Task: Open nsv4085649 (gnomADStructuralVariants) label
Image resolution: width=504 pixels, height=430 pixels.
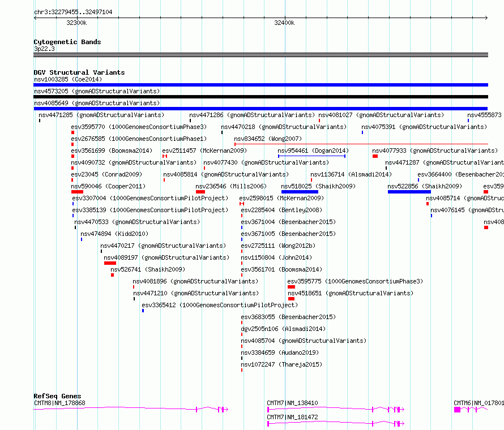Action: click(x=97, y=103)
